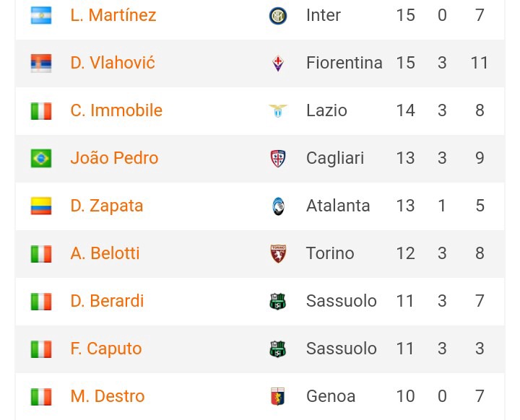Click the Cagliari club crest icon
Screen dimensions: 520x420
[278, 159]
